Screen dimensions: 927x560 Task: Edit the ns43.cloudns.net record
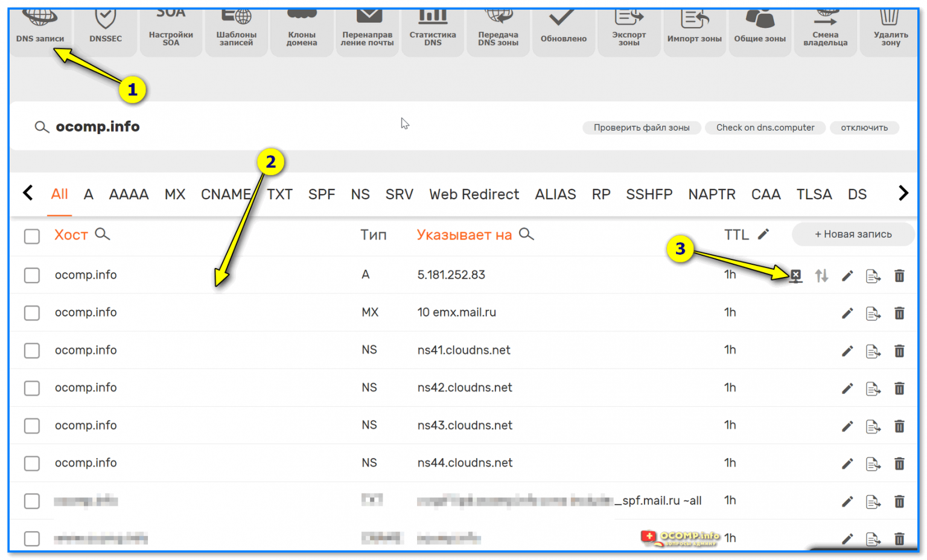pos(847,427)
